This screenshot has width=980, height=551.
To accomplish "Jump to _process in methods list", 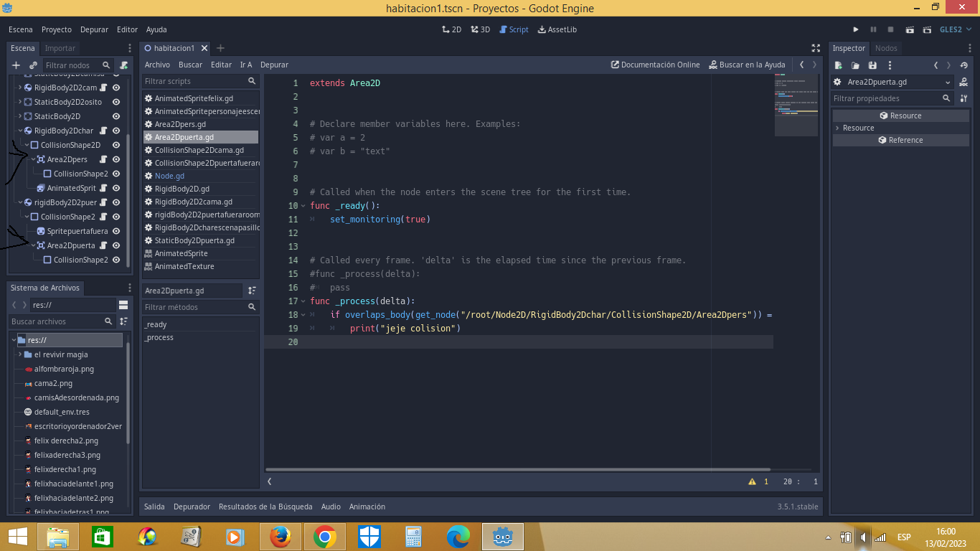I will (159, 337).
